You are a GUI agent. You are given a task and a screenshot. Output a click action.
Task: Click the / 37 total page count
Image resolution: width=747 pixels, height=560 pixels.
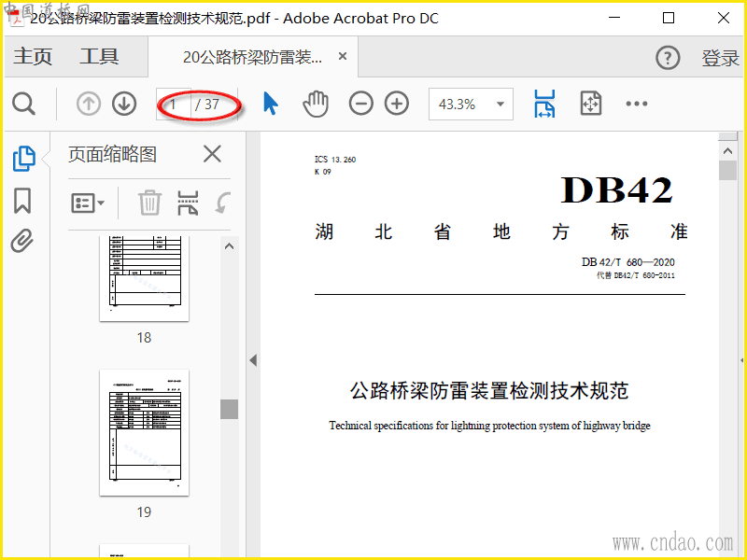tap(207, 104)
